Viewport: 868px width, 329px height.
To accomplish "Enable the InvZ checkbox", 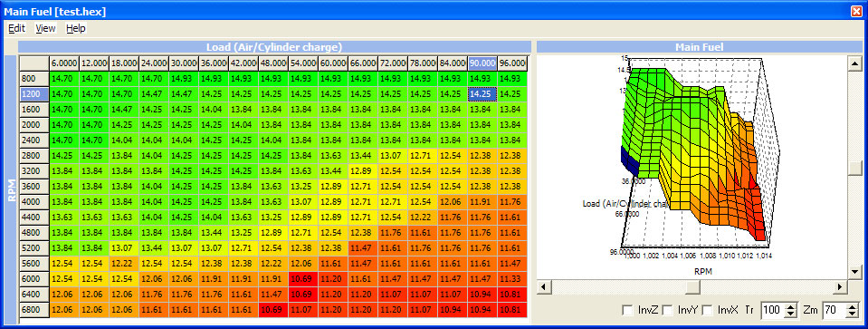I will coord(628,311).
